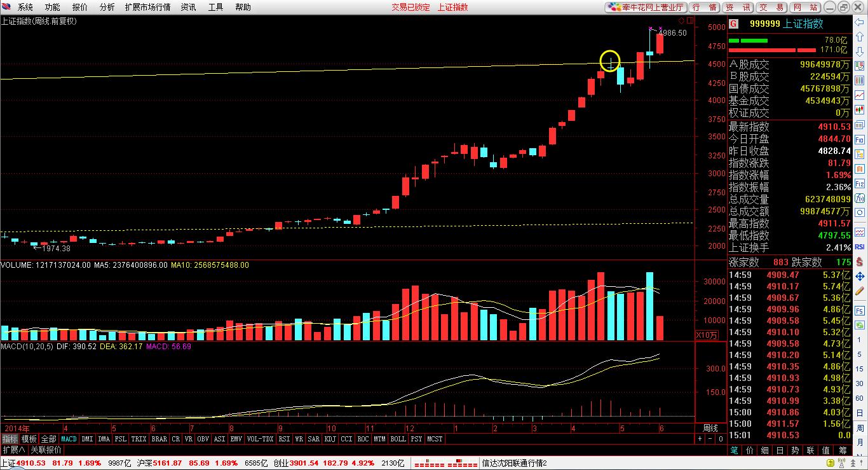Select the 势 tab in bottom-right panel

click(796, 450)
